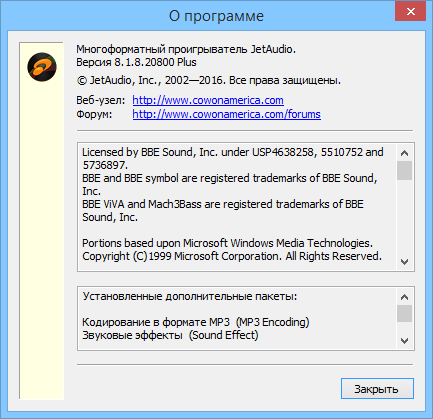Viewport: 433px width, 419px height.
Task: Open the cowonamerica.com website link
Action: pos(208,100)
